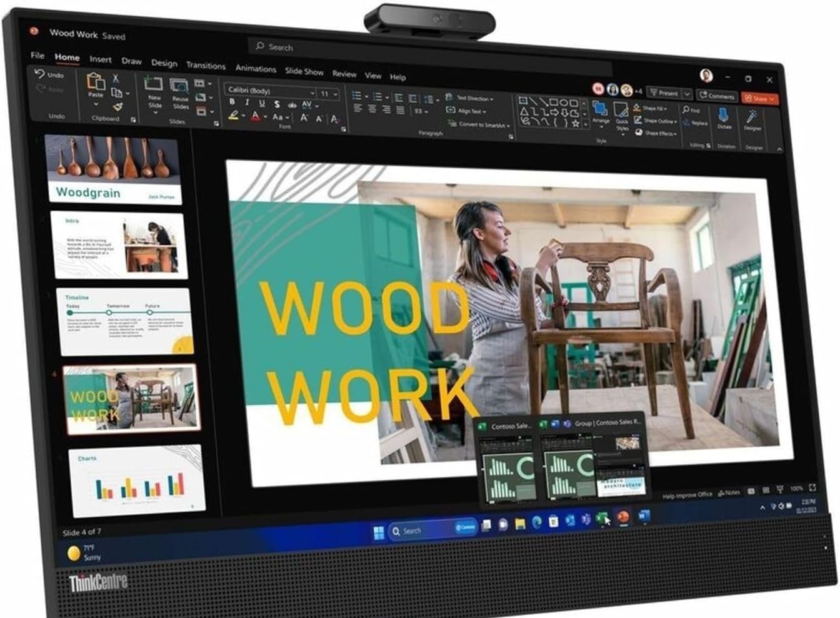This screenshot has width=840, height=618.
Task: Click Windows Start button
Action: (x=379, y=532)
